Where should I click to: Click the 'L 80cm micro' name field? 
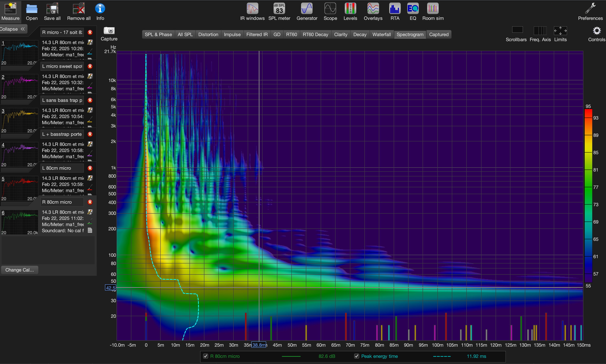[x=62, y=168]
